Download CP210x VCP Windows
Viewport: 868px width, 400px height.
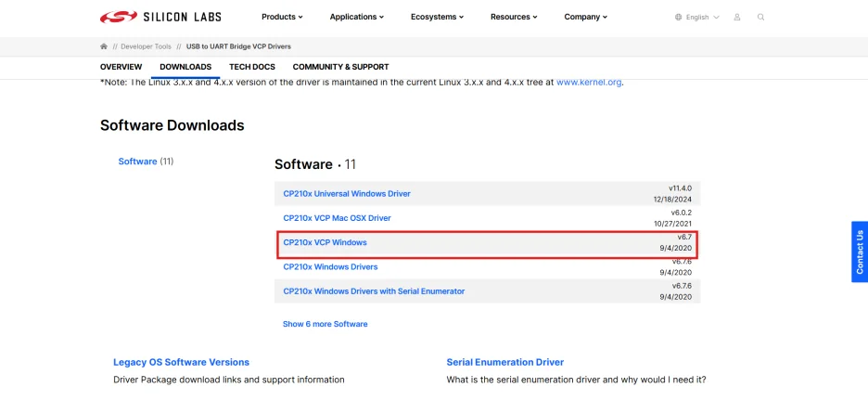325,242
